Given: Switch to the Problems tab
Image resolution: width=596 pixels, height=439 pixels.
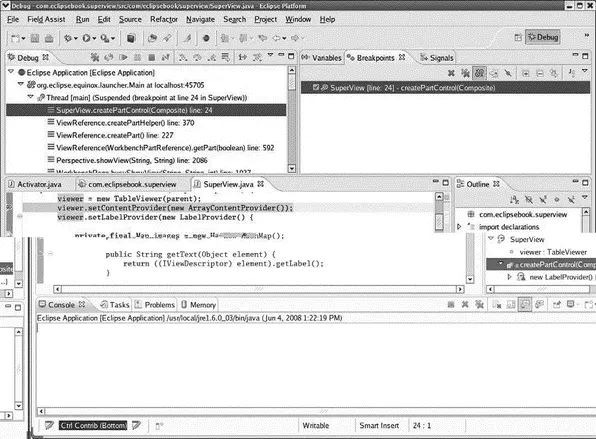Looking at the screenshot, I should pos(155,305).
